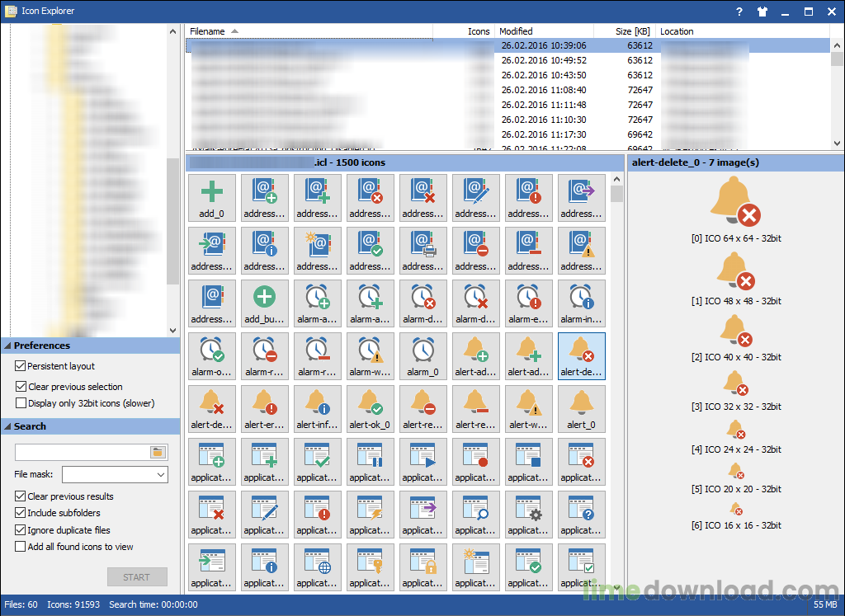Collapse the Search panel section

click(x=7, y=426)
